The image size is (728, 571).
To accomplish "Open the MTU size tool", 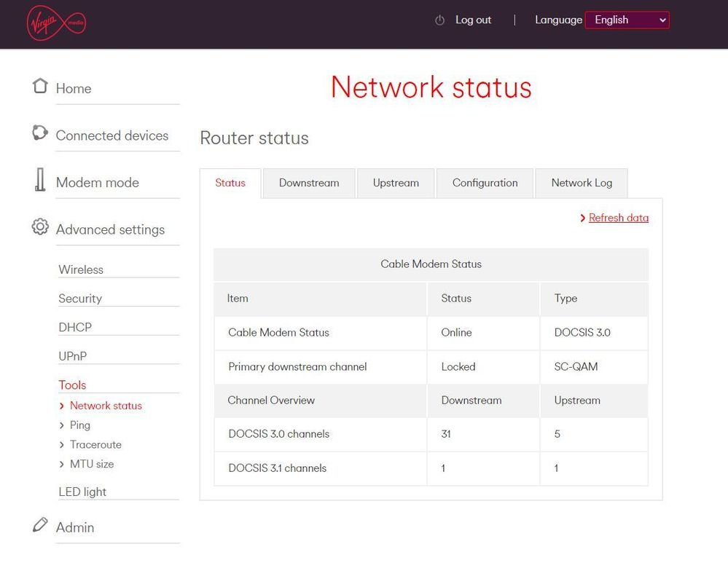I will click(92, 464).
